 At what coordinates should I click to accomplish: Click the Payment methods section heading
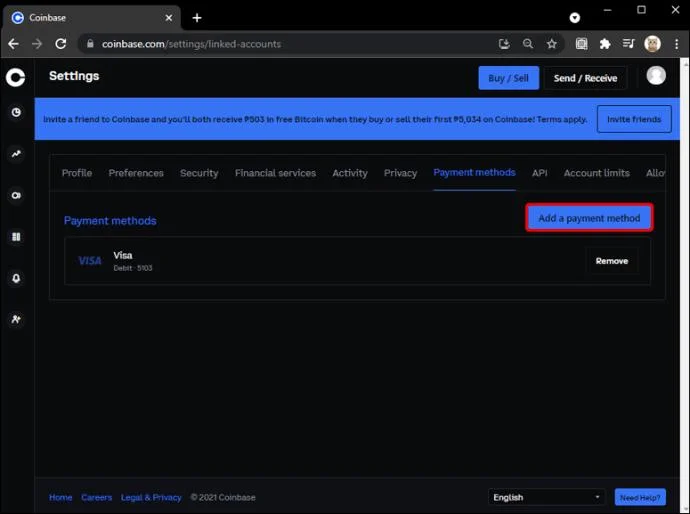pos(110,220)
